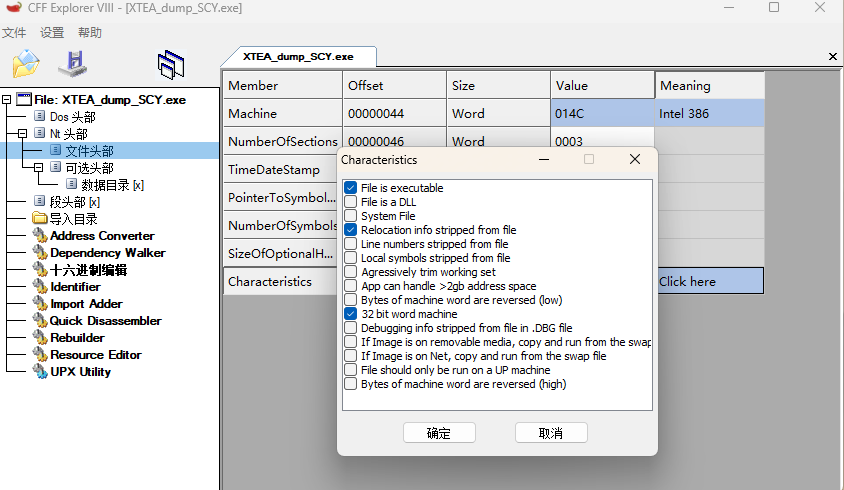Switch to the XTEA_dump_SCY.exe tab
Image resolution: width=844 pixels, height=490 pixels.
[x=298, y=57]
